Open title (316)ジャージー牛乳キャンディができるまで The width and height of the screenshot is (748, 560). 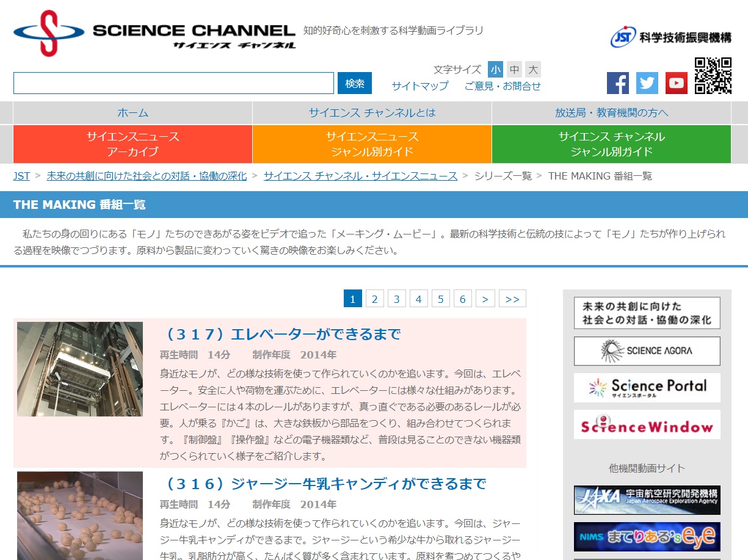click(323, 484)
